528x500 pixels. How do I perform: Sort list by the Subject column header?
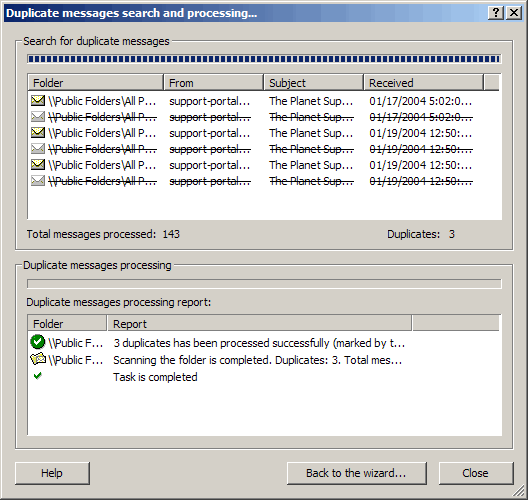[314, 83]
